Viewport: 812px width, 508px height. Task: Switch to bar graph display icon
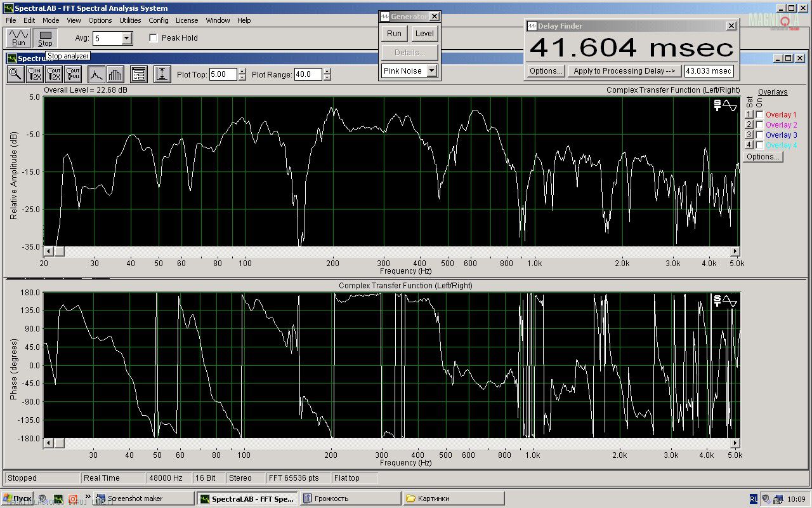click(x=115, y=74)
